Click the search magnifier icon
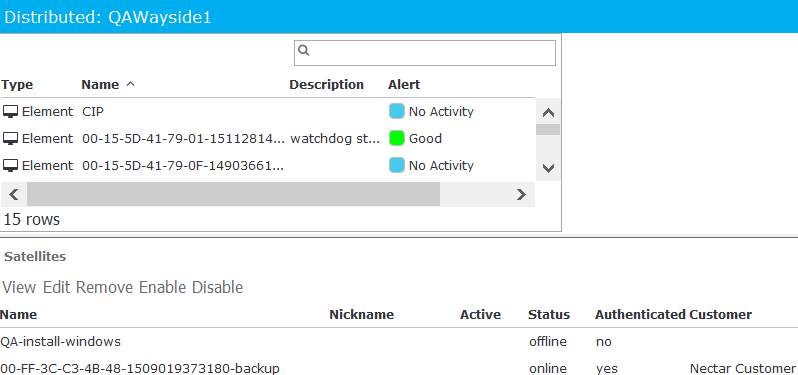Image resolution: width=798 pixels, height=375 pixels. (x=304, y=50)
